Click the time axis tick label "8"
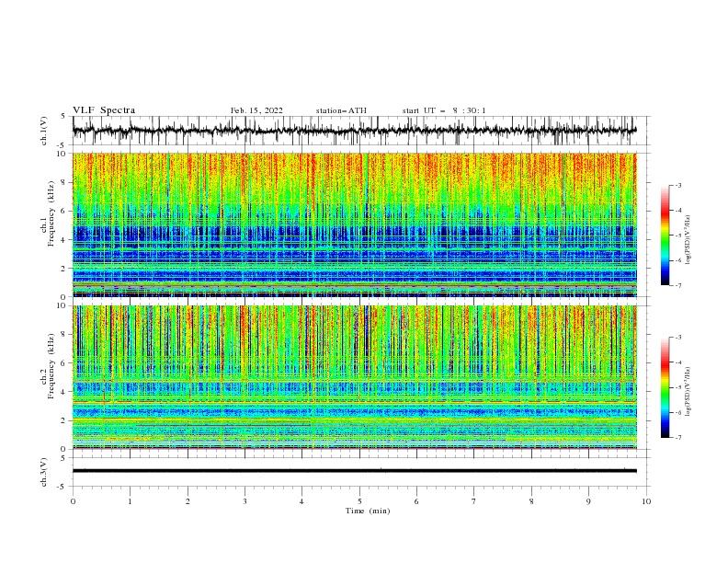 pyautogui.click(x=531, y=501)
